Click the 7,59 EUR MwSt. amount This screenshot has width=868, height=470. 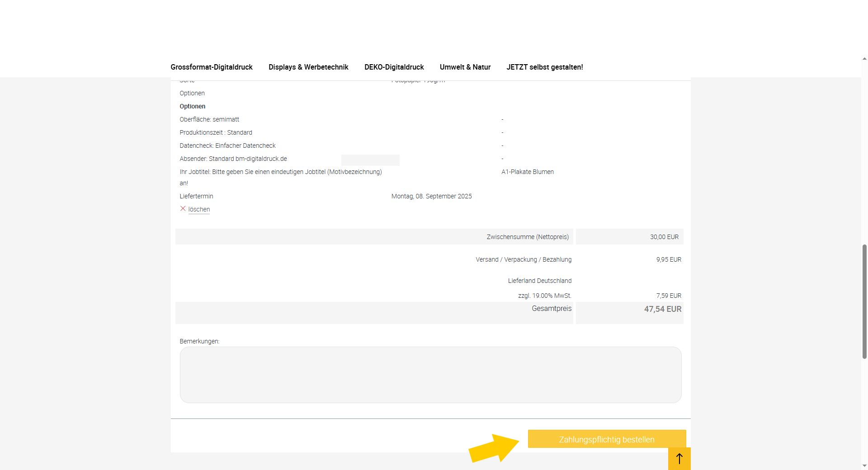pyautogui.click(x=668, y=296)
